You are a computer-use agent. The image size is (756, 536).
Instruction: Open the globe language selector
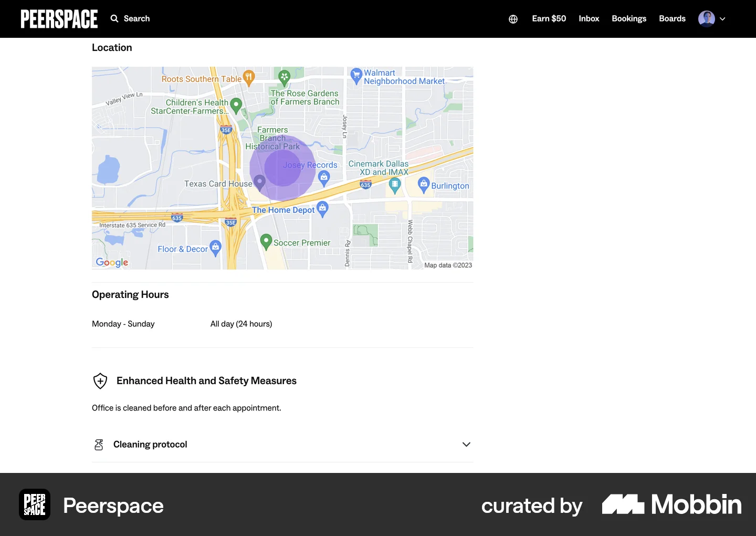(x=513, y=19)
